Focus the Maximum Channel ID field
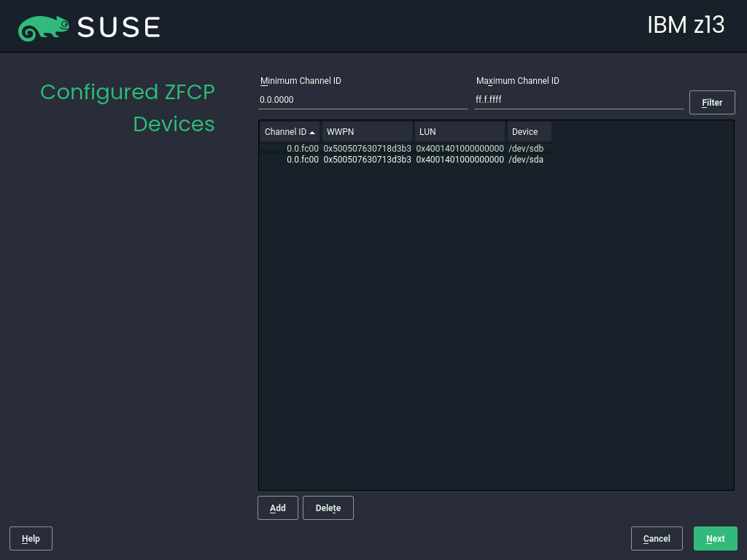The image size is (747, 560). [x=578, y=100]
